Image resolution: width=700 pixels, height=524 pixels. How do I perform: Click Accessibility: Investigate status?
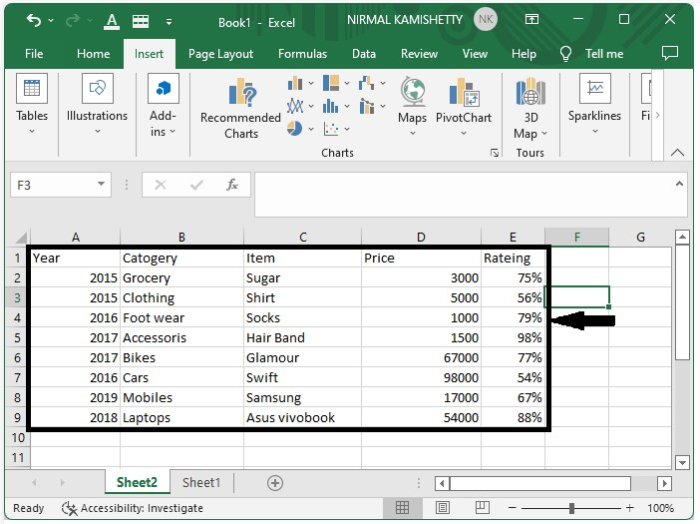[x=132, y=508]
